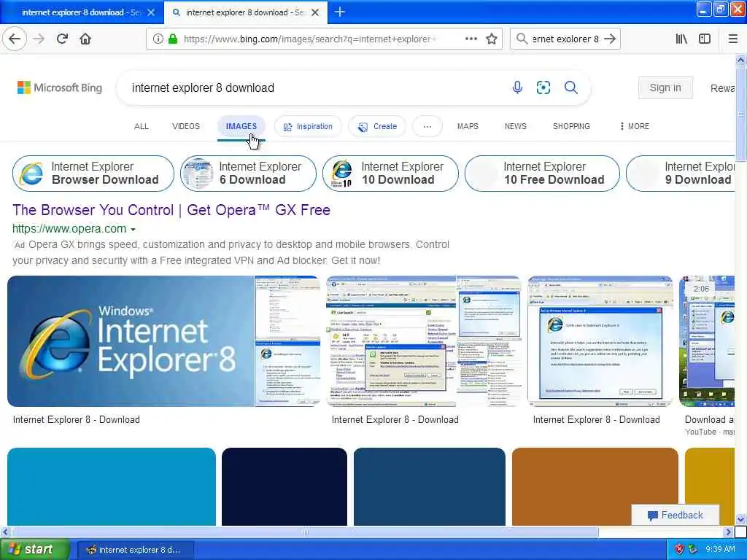Select Internet Explorer 10 Download suggestion
The height and width of the screenshot is (560, 747).
pyautogui.click(x=390, y=174)
